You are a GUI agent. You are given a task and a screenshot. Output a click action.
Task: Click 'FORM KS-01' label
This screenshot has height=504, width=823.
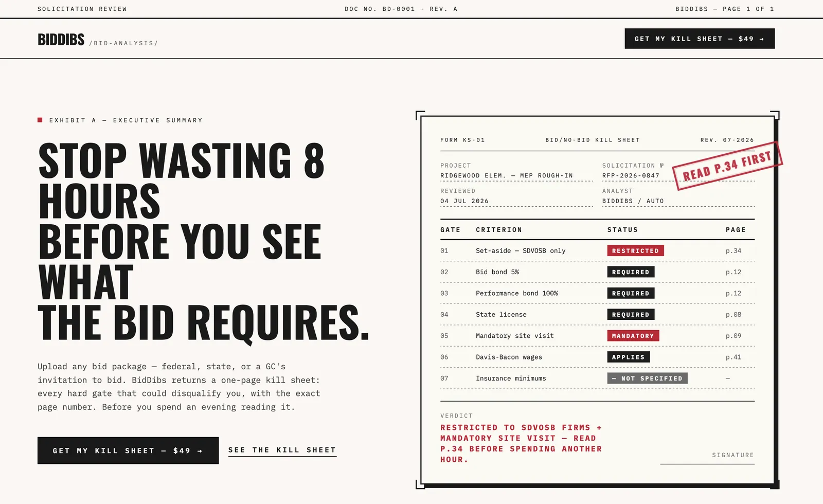(x=462, y=140)
